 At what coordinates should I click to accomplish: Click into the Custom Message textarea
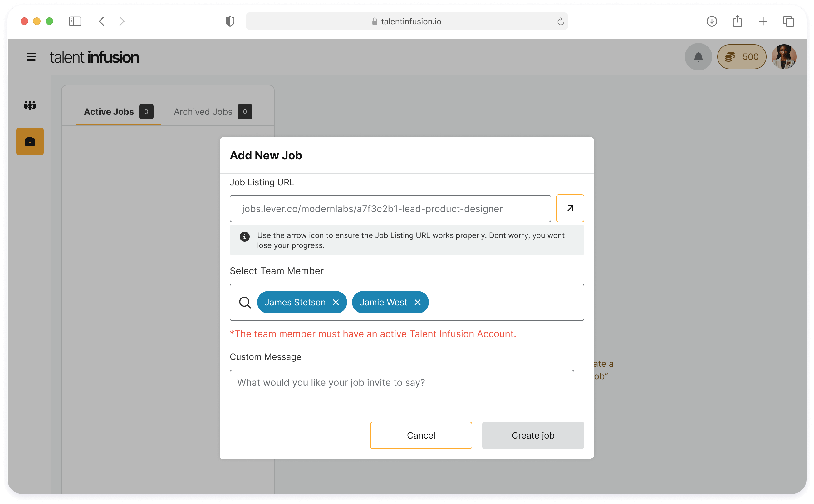tap(401, 389)
